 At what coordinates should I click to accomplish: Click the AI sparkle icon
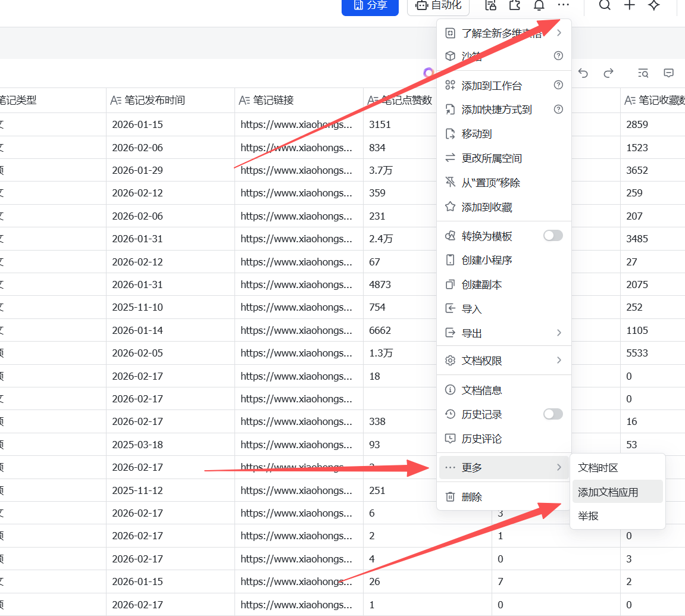click(x=653, y=5)
